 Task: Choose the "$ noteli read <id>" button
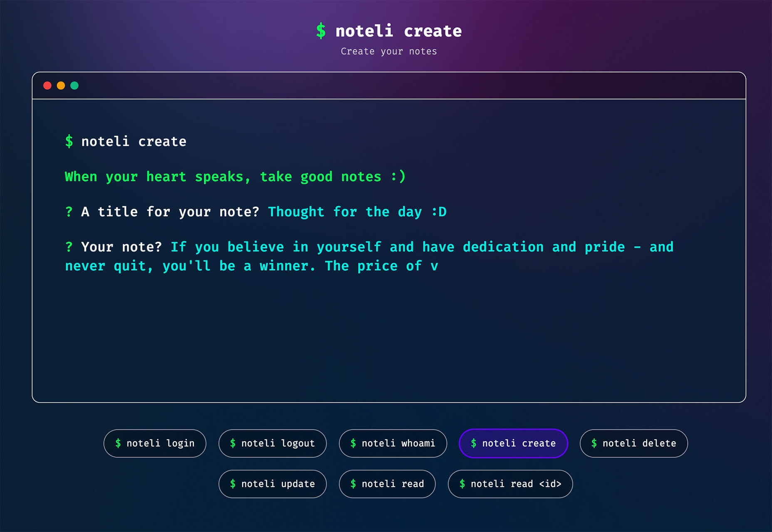click(510, 484)
